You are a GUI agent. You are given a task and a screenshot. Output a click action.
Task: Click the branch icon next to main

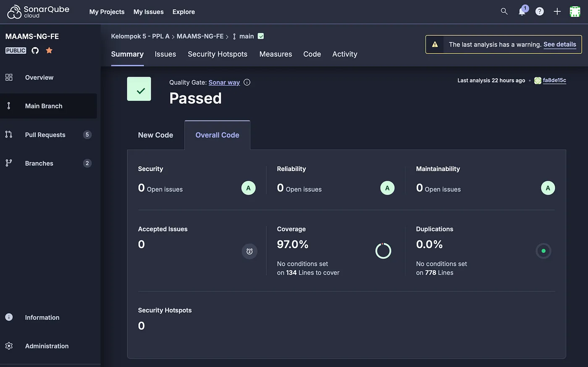coord(234,37)
